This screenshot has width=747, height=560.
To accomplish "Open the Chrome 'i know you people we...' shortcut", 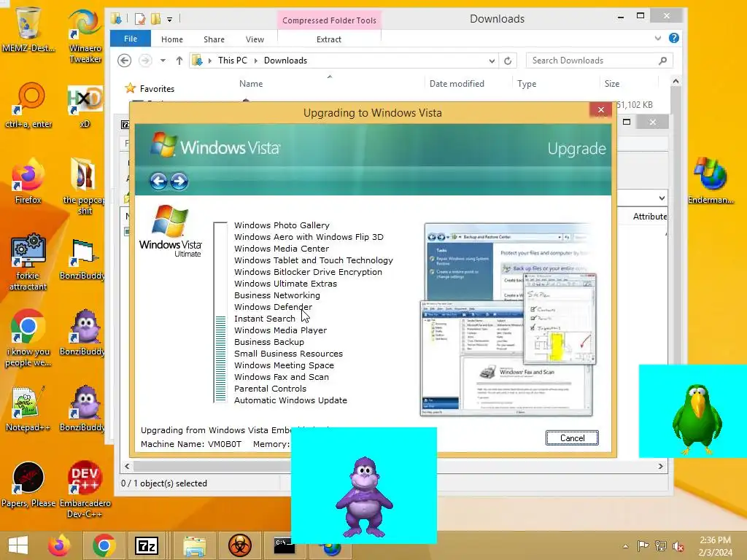I will tap(28, 338).
